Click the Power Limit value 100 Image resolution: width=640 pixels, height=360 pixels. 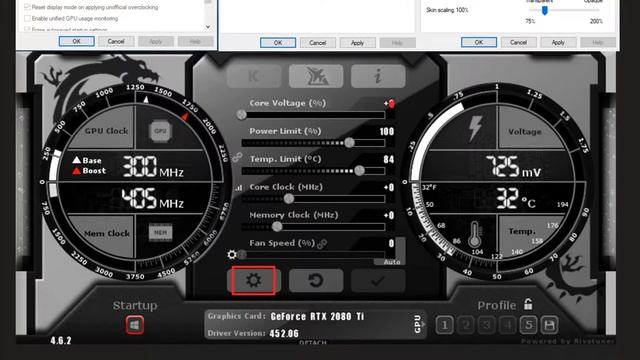pos(387,131)
